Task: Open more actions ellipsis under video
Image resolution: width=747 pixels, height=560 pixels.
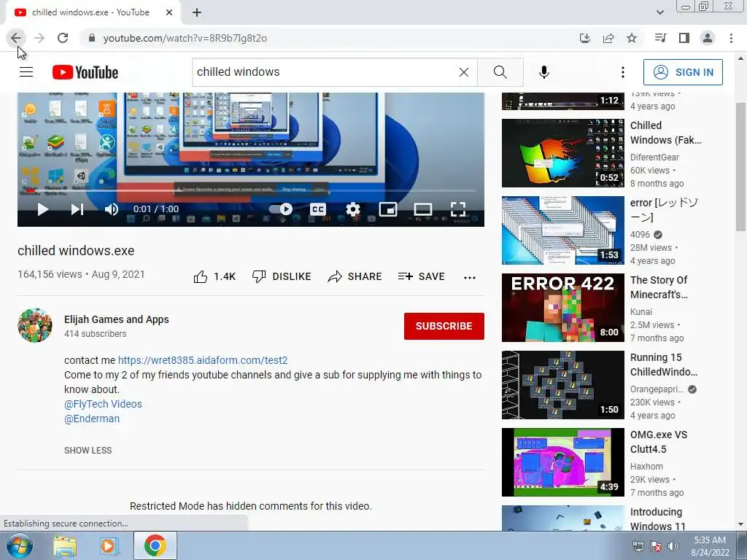Action: 470,277
